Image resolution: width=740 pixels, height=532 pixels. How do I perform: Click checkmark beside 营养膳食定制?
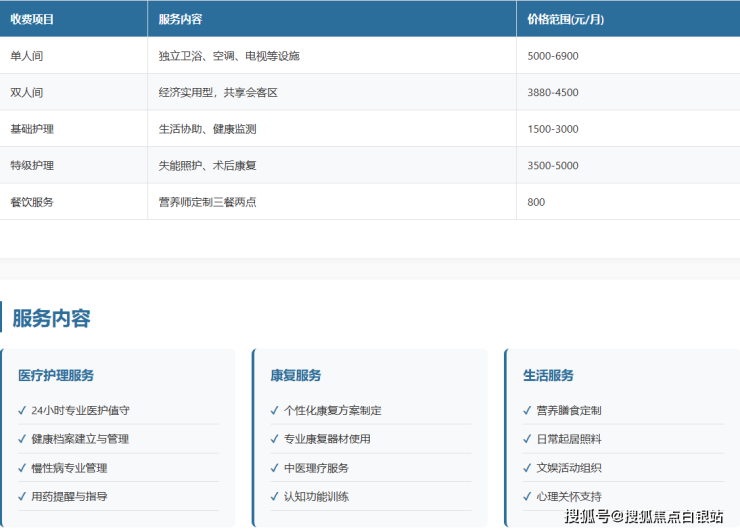[x=527, y=410]
